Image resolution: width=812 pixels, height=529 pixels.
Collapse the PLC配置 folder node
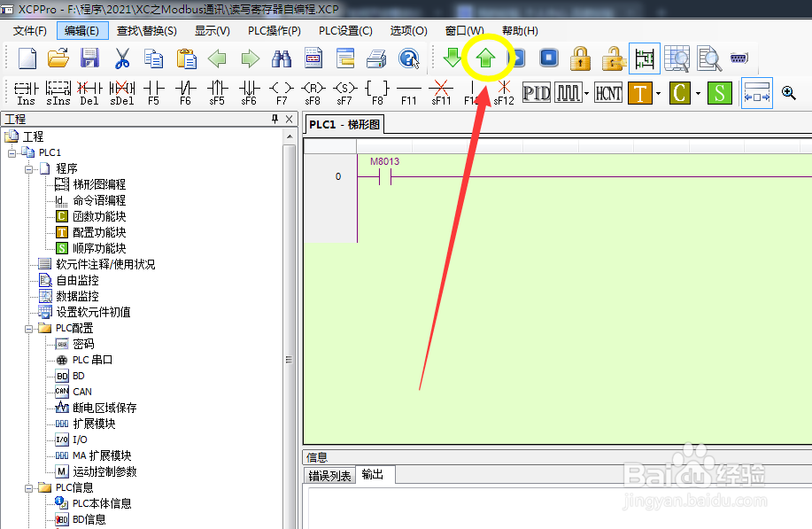click(x=28, y=329)
